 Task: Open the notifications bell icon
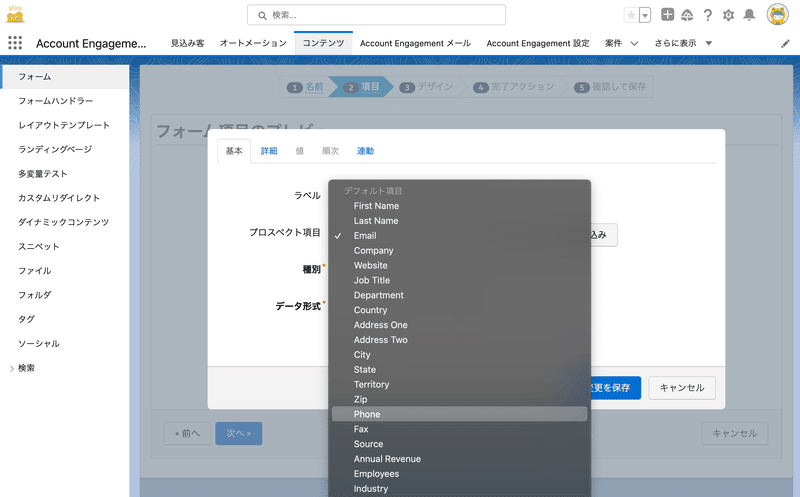tap(749, 15)
